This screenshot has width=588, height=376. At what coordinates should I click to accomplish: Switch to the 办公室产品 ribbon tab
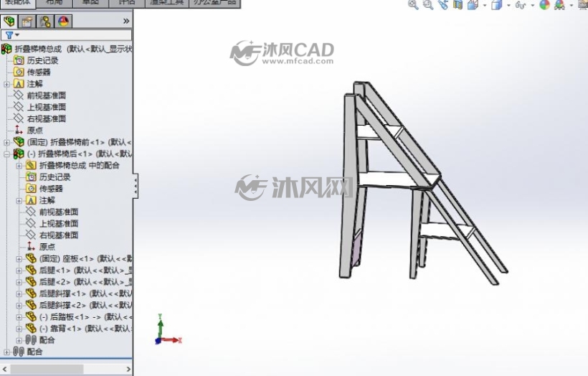(215, 3)
